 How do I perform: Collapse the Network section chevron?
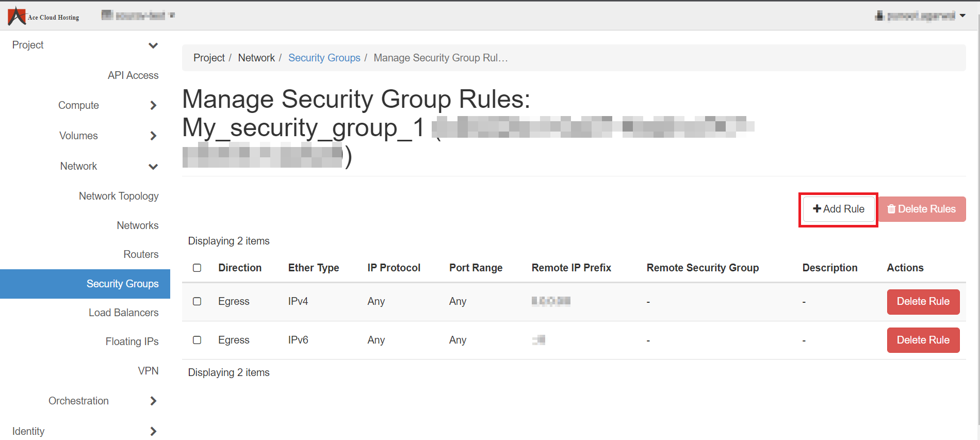[153, 167]
